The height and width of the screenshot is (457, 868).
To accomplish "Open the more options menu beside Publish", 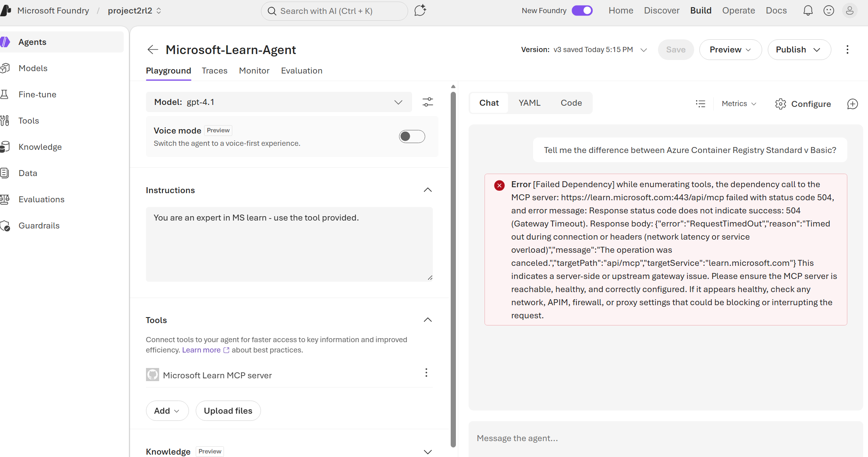I will [x=847, y=50].
